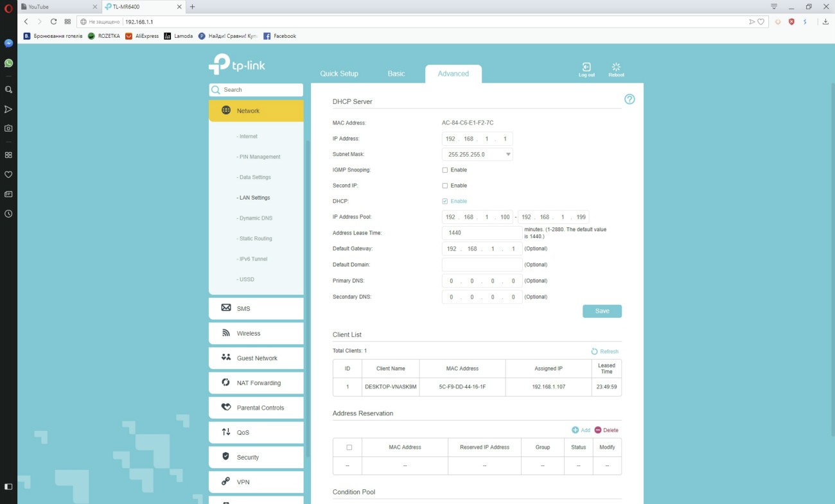Switch to the Quick Setup tab
This screenshot has width=835, height=504.
[339, 74]
